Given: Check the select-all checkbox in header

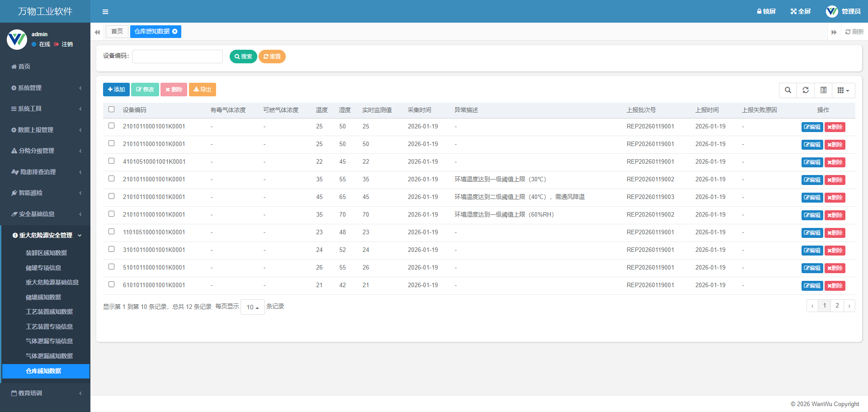Looking at the screenshot, I should click(112, 109).
